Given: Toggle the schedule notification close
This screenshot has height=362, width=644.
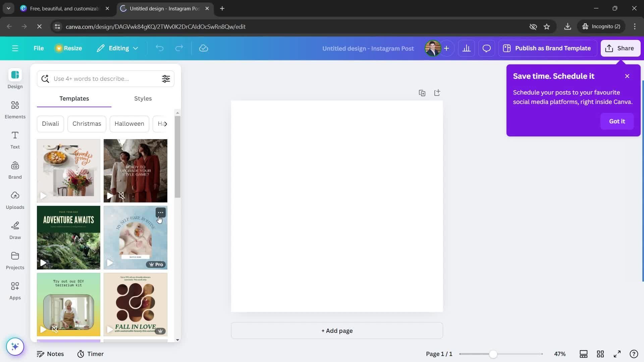Looking at the screenshot, I should point(628,76).
